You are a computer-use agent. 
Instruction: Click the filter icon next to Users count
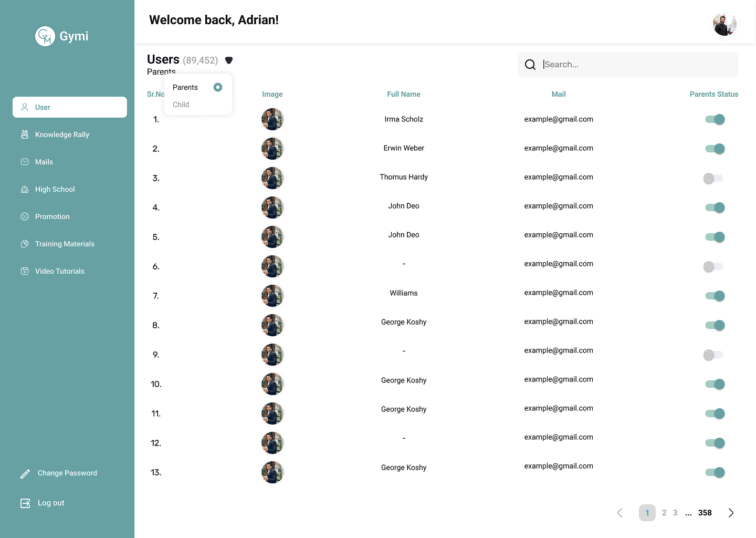229,60
